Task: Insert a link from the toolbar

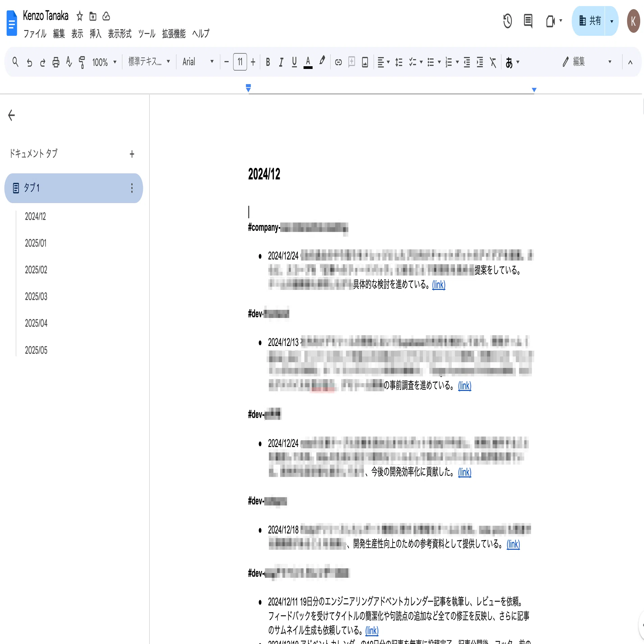Action: 338,62
